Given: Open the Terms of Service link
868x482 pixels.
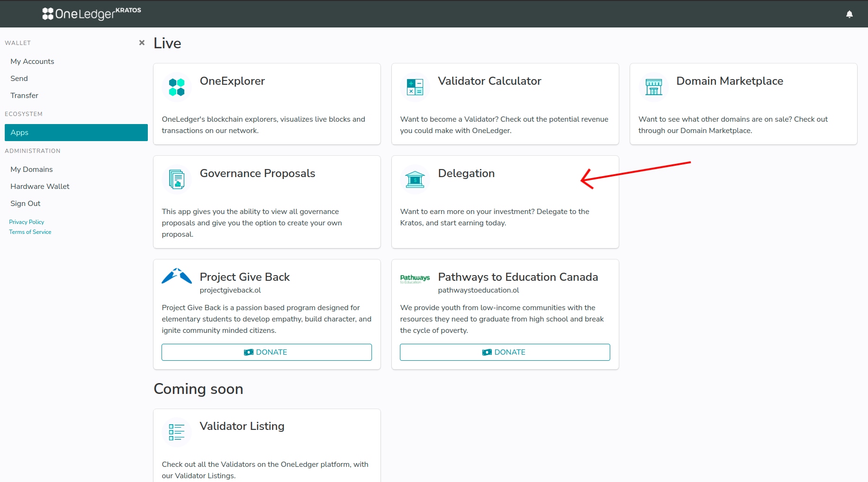Looking at the screenshot, I should coord(30,232).
